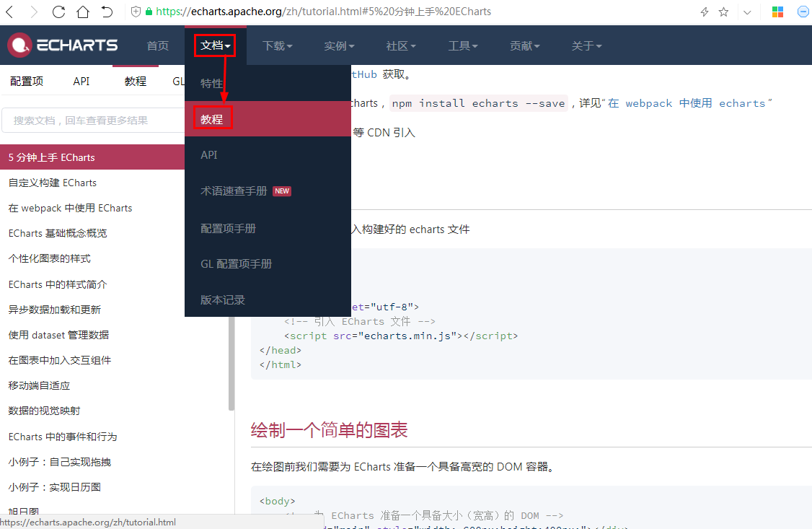This screenshot has height=529, width=812.
Task: Refresh the page with the reload icon
Action: 58,11
